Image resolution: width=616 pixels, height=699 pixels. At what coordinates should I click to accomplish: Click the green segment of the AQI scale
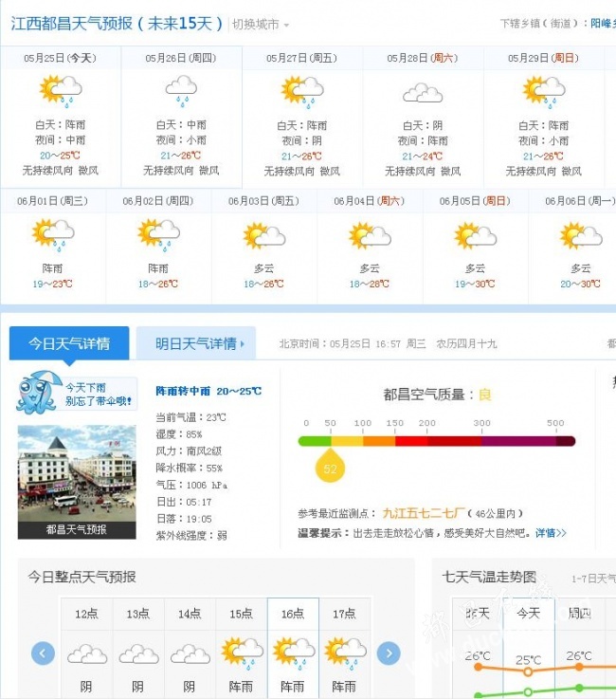point(315,441)
